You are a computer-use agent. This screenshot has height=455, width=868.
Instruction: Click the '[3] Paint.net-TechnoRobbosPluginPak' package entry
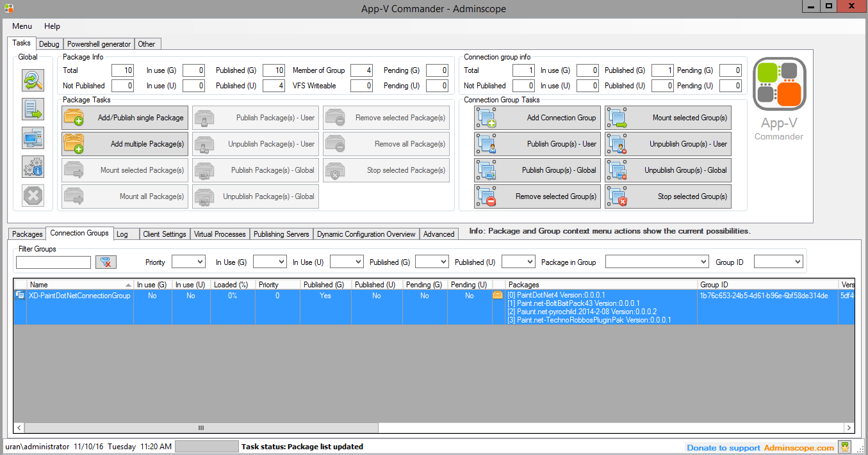tap(589, 320)
